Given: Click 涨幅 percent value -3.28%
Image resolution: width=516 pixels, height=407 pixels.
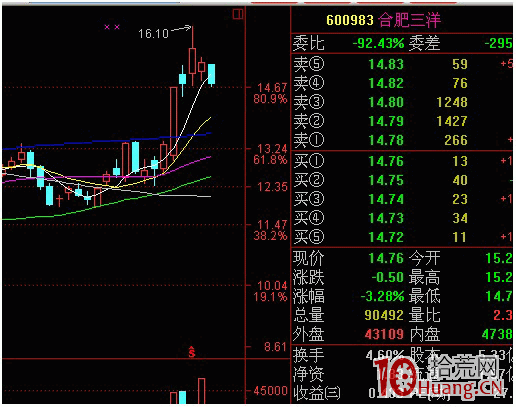Looking at the screenshot, I should point(382,296).
